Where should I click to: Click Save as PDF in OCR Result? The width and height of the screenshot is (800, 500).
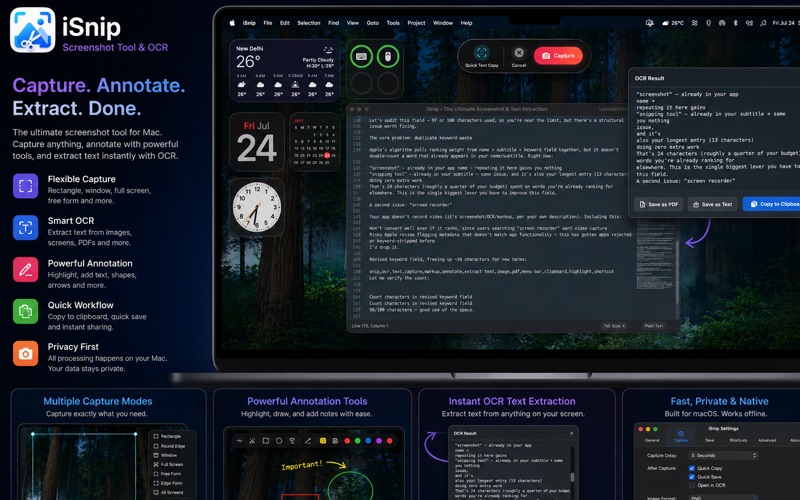pyautogui.click(x=659, y=204)
